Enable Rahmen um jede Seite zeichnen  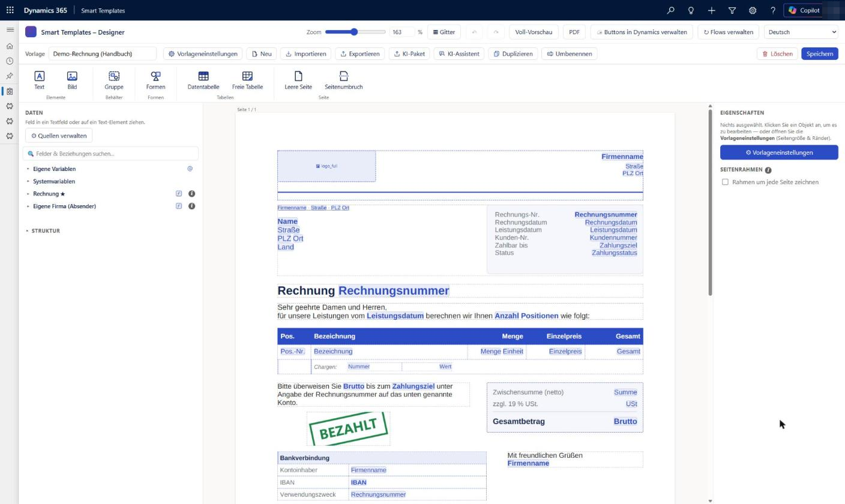tap(725, 182)
